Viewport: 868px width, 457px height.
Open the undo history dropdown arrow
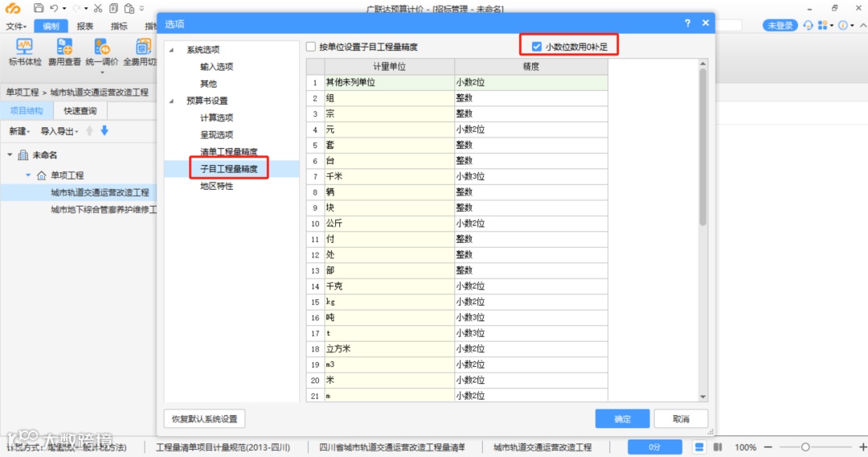coord(64,8)
